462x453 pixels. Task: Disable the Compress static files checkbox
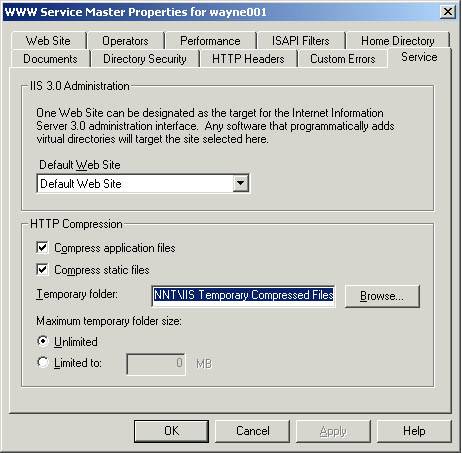tap(42, 269)
